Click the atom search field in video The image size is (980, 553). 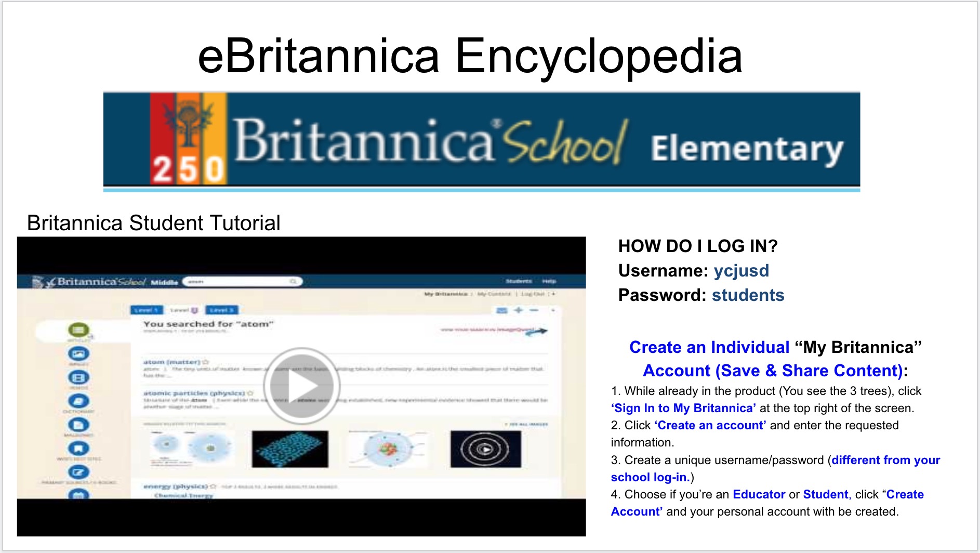242,281
